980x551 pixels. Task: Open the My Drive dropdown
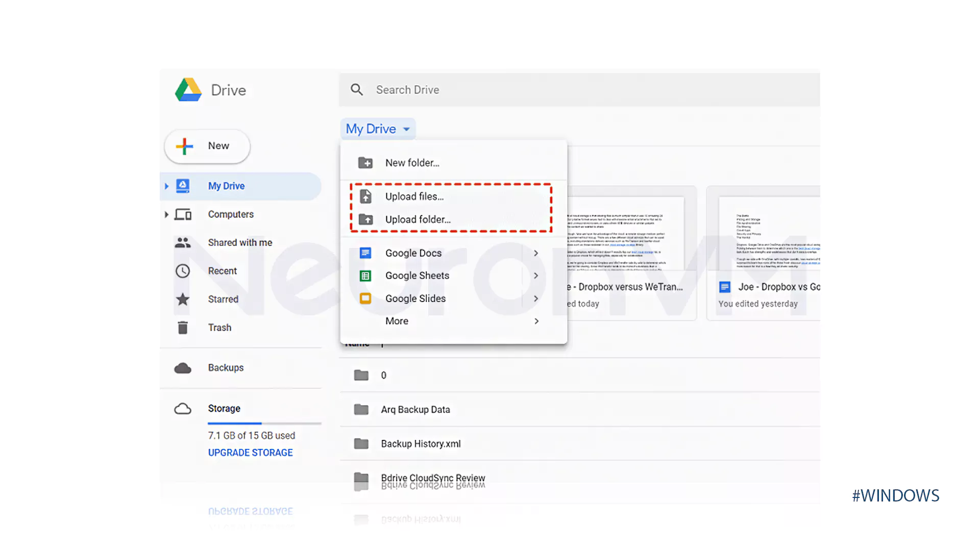click(378, 128)
